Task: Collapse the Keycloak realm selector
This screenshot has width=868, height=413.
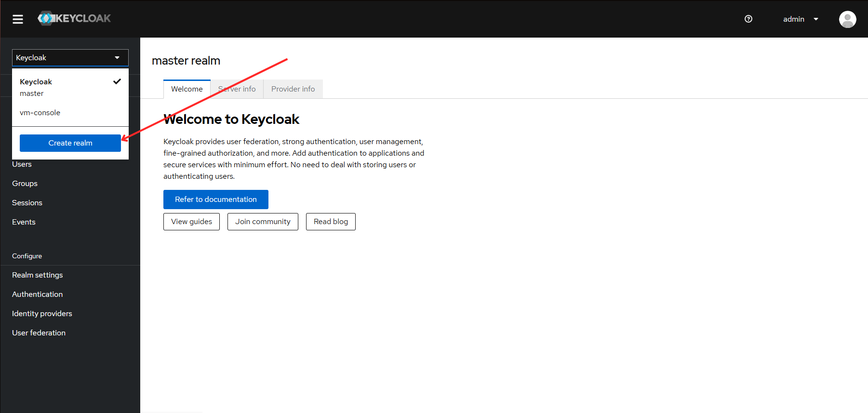Action: tap(70, 58)
